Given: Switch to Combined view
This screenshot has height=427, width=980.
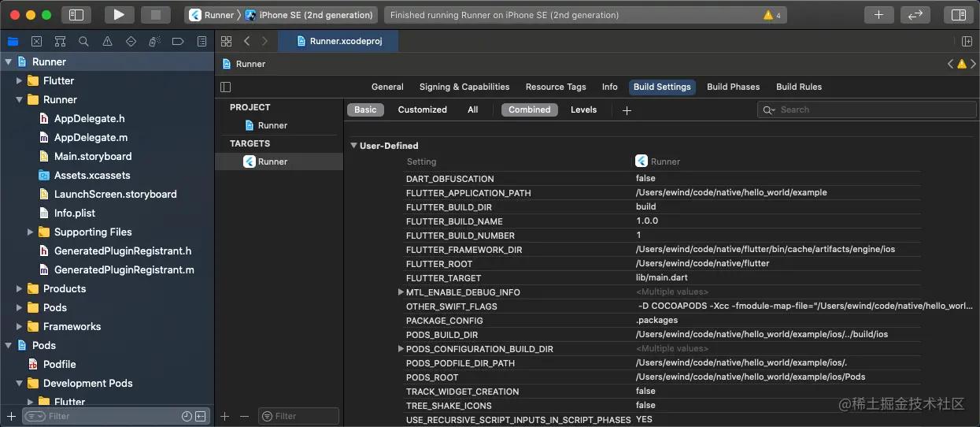Looking at the screenshot, I should 529,110.
